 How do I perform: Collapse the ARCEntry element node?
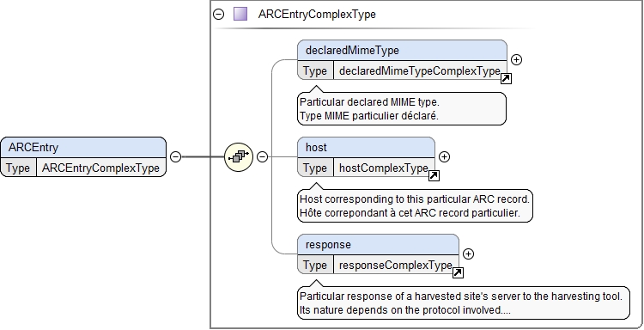click(175, 156)
